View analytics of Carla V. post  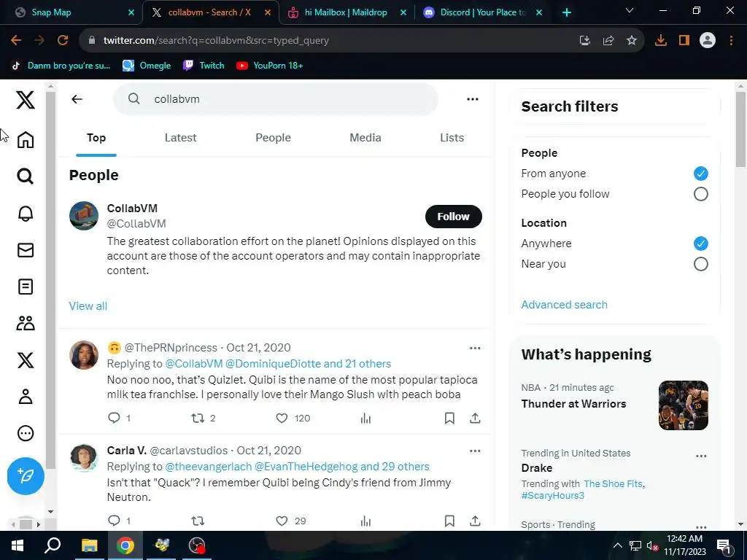click(x=365, y=521)
